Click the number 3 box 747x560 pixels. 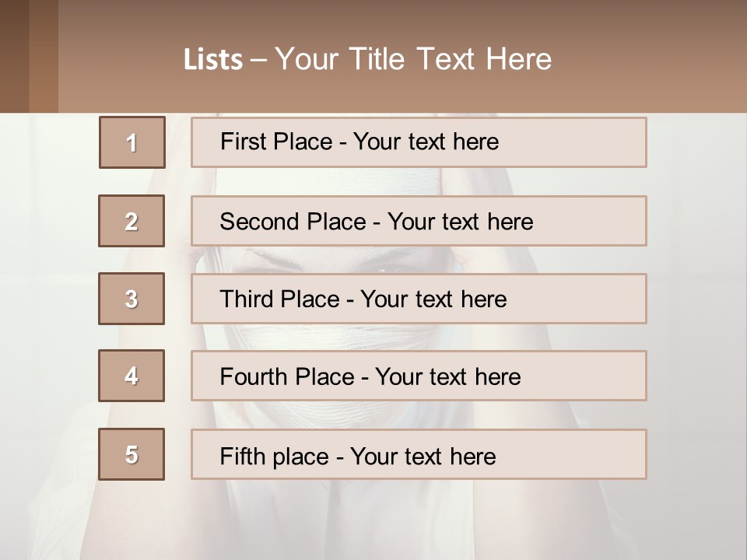click(x=132, y=299)
